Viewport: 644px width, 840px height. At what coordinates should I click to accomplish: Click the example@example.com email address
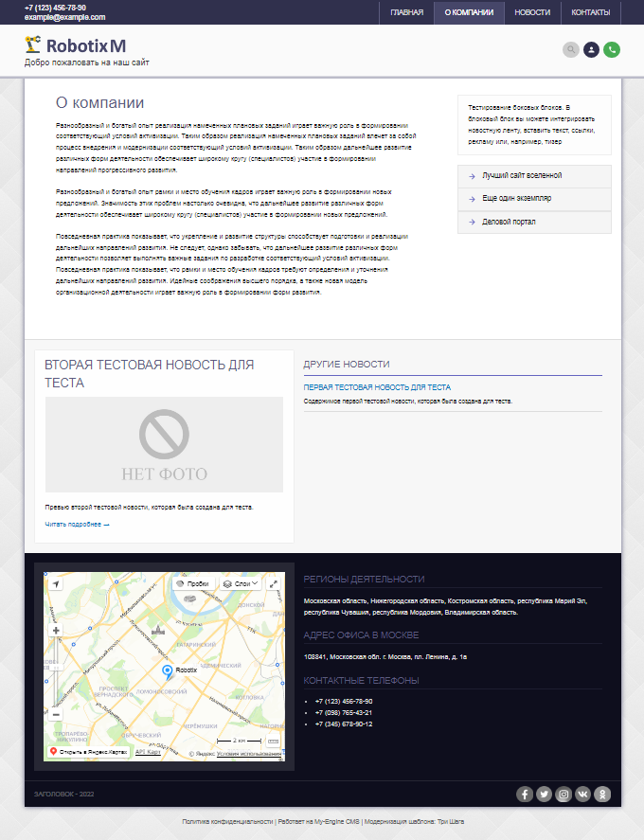pos(64,17)
